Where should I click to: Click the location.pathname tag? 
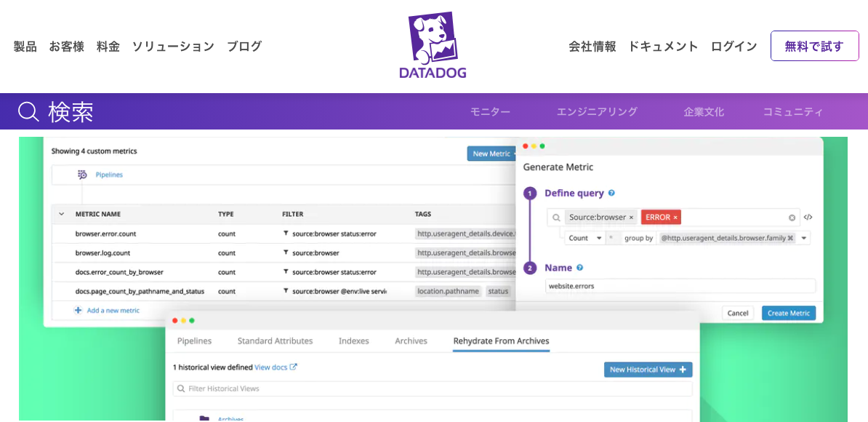coord(449,291)
